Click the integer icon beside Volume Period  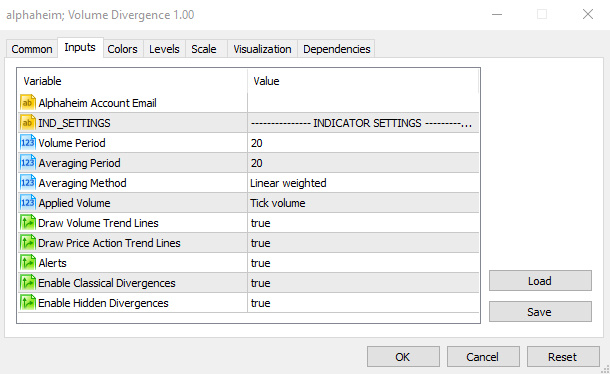coord(28,143)
